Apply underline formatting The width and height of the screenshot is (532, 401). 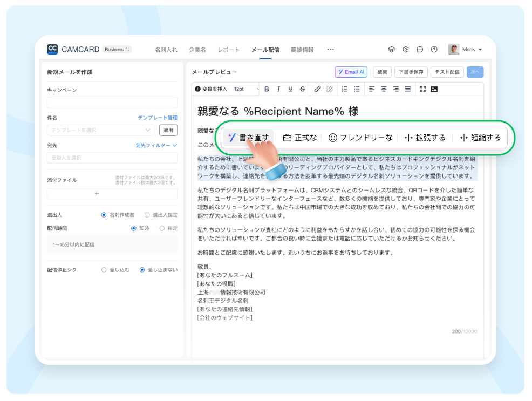point(290,89)
